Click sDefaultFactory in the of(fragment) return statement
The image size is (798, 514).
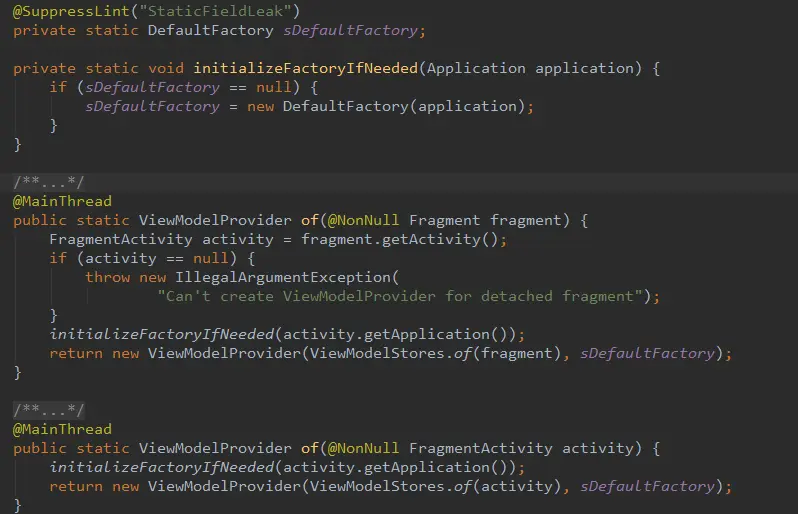[x=647, y=353]
